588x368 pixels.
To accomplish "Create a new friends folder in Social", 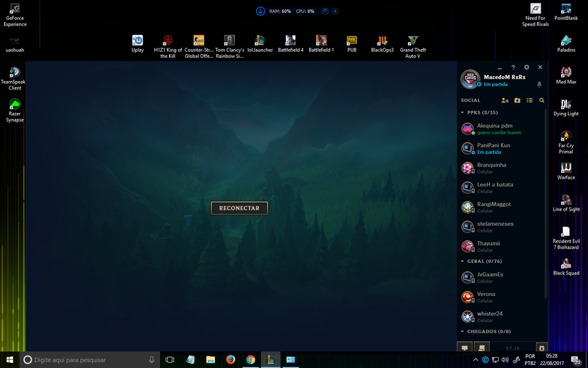I will (517, 100).
